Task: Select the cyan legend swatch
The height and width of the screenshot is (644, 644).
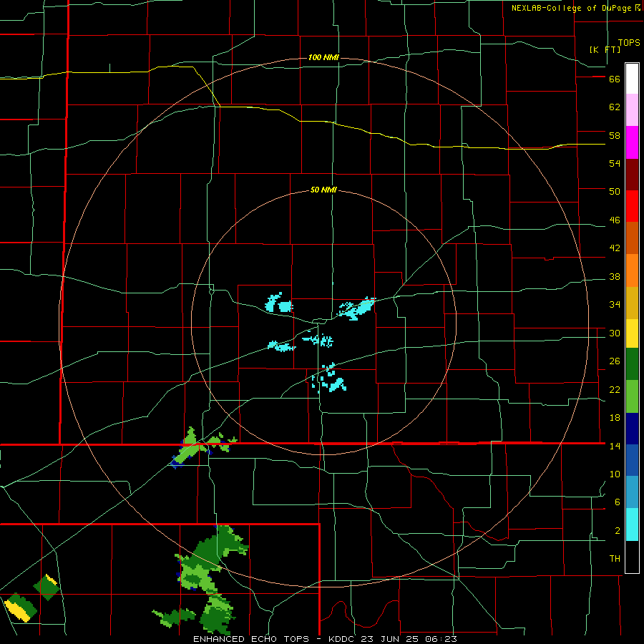Action: (632, 525)
